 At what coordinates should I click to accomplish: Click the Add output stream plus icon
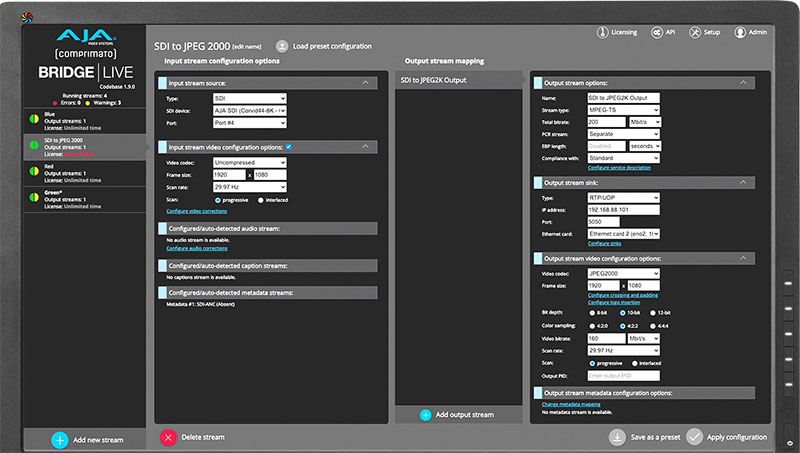426,415
